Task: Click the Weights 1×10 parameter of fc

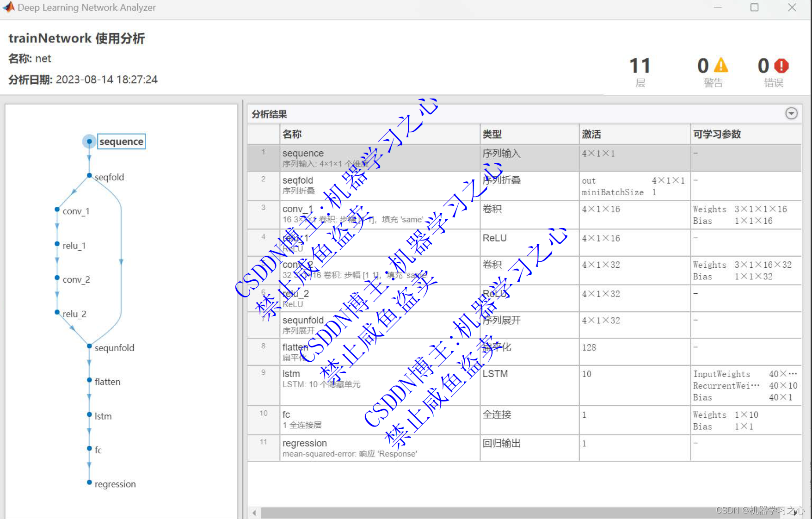Action: click(x=726, y=415)
